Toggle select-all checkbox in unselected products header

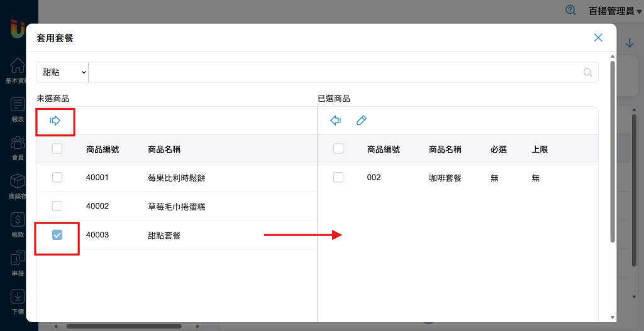57,149
